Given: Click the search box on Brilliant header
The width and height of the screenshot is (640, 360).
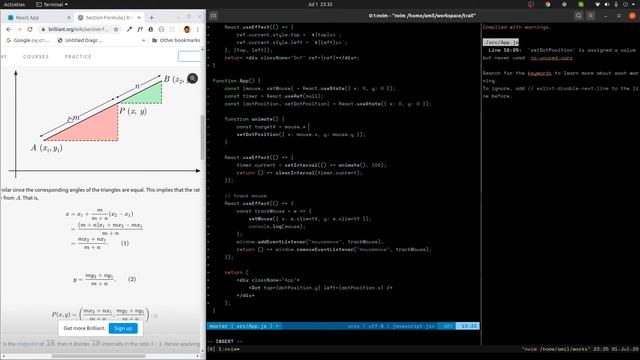Looking at the screenshot, I should click(189, 56).
